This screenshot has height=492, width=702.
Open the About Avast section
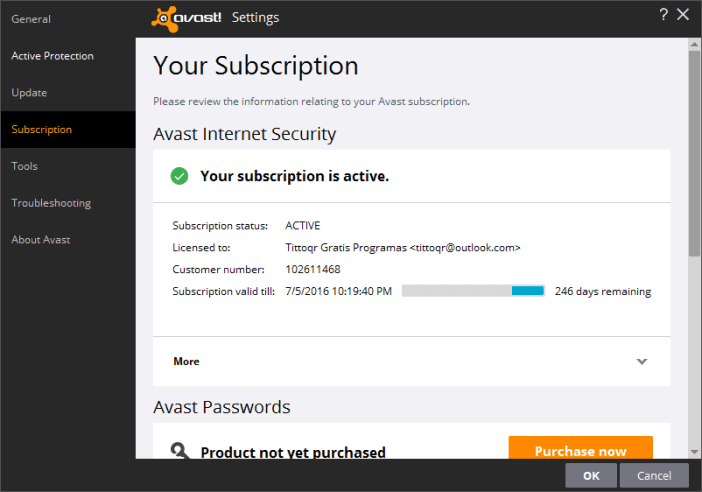click(41, 240)
